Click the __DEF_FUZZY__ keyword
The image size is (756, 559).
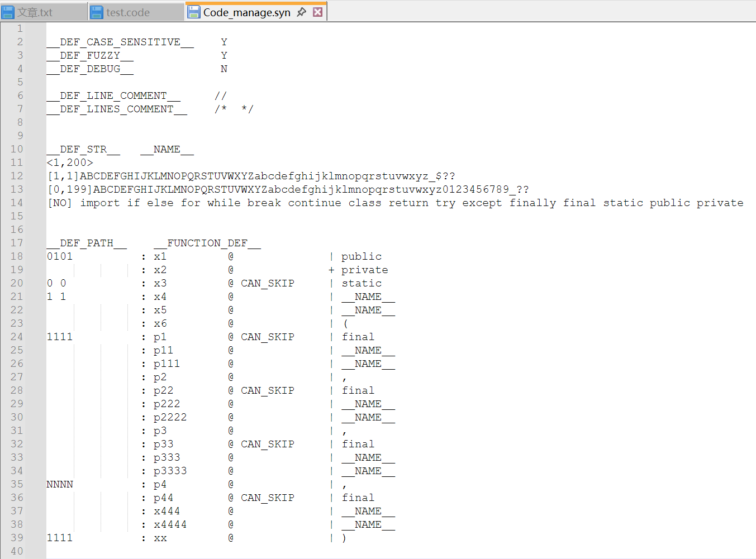[90, 55]
